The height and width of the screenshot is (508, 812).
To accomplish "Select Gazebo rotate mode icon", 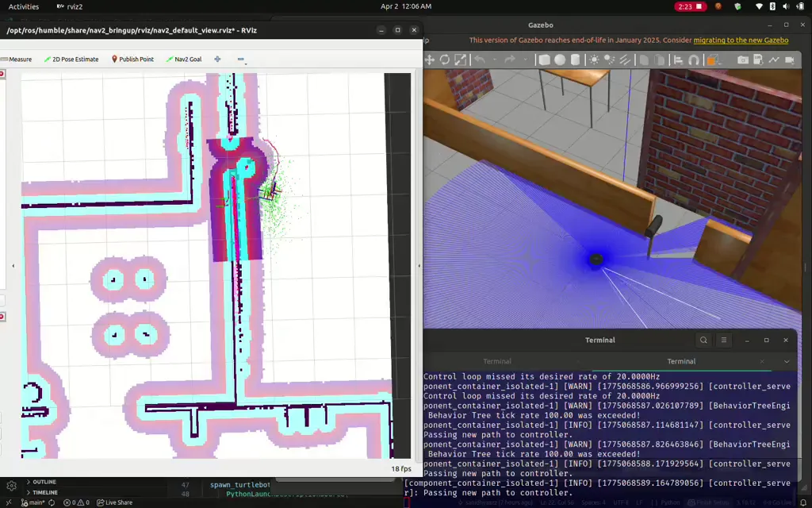I will 445,60.
